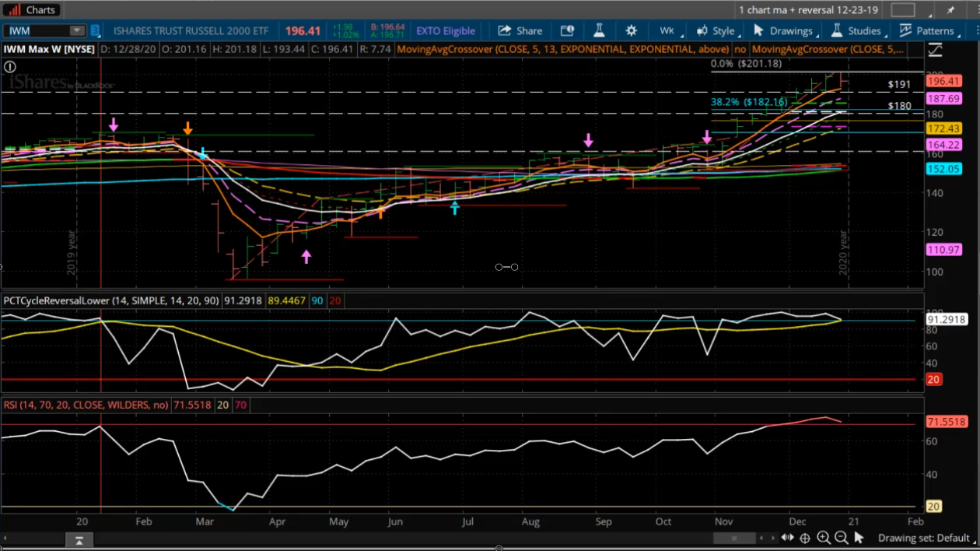Screen dimensions: 980x551
Task: Click the IWM symbol input field
Action: click(x=37, y=30)
